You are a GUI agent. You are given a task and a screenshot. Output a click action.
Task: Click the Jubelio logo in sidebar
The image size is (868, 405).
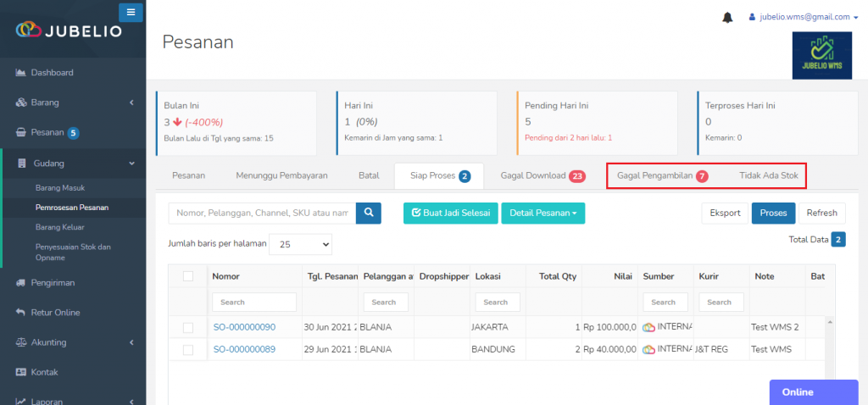(69, 31)
